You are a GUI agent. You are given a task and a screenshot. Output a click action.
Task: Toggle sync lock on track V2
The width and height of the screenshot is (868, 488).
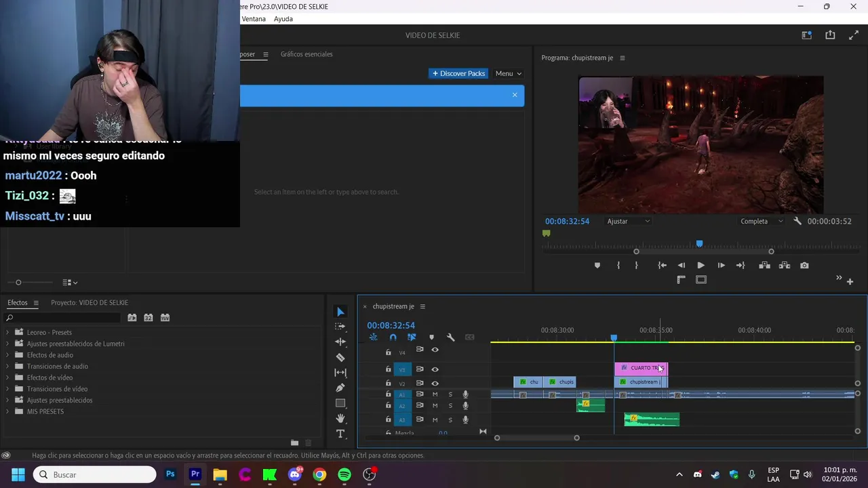[x=420, y=383]
